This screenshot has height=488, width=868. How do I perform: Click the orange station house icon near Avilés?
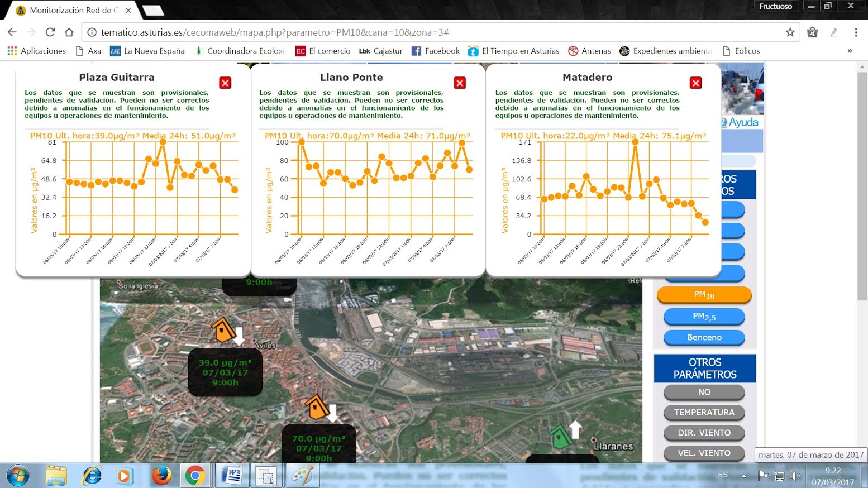[223, 331]
